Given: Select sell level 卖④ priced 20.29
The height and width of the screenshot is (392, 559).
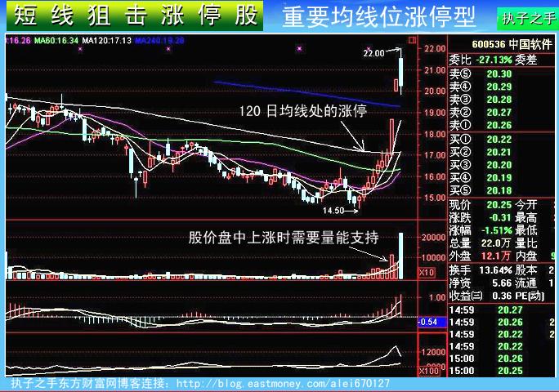Looking at the screenshot, I should pos(481,87).
